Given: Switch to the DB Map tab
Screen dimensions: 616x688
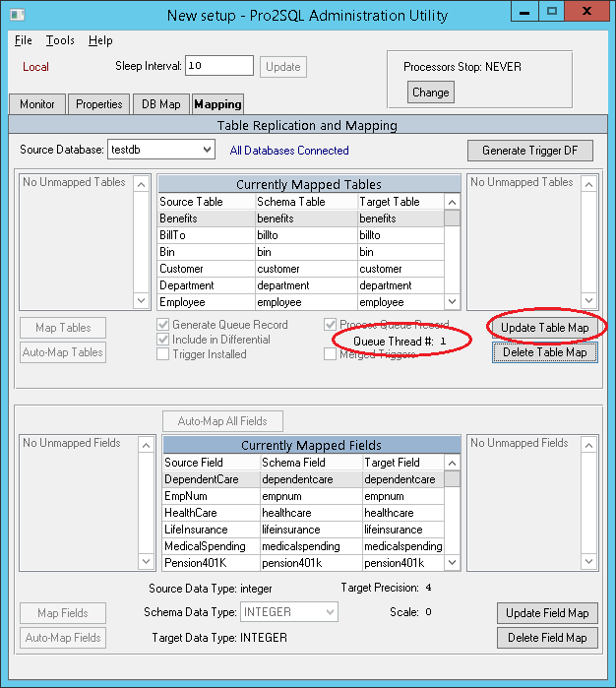Looking at the screenshot, I should click(x=161, y=104).
